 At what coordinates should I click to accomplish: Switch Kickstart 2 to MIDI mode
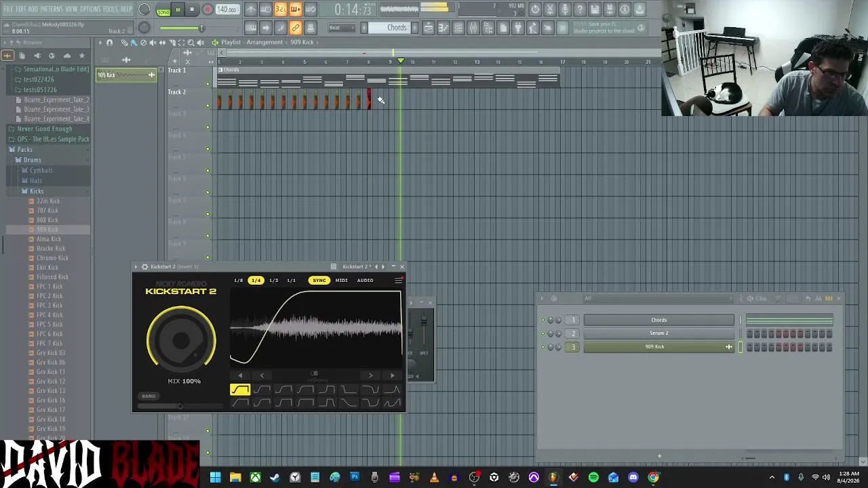coord(342,281)
